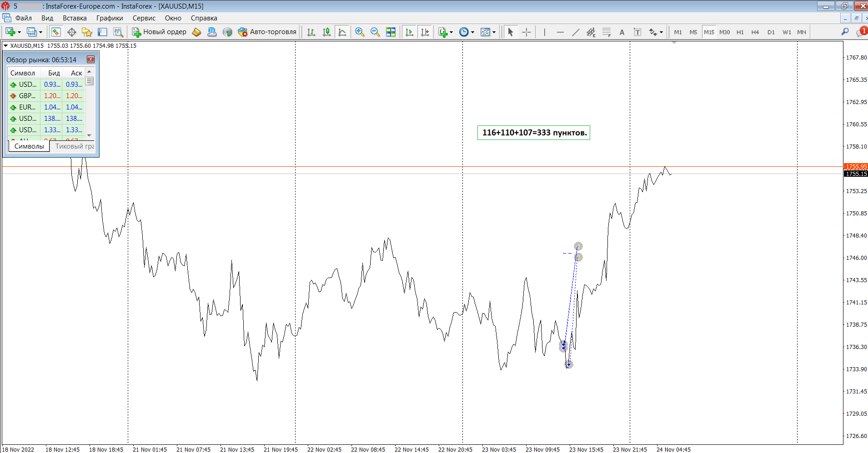Close the Market Watch panel
The image size is (868, 453).
coord(90,60)
